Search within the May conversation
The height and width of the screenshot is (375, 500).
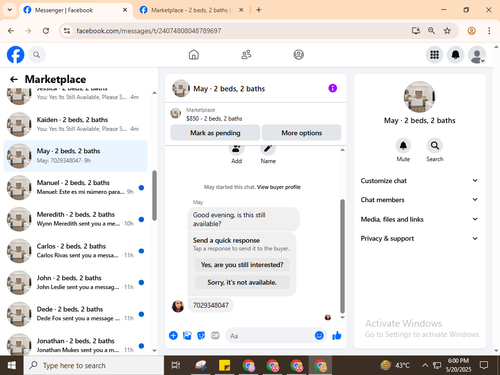(435, 146)
